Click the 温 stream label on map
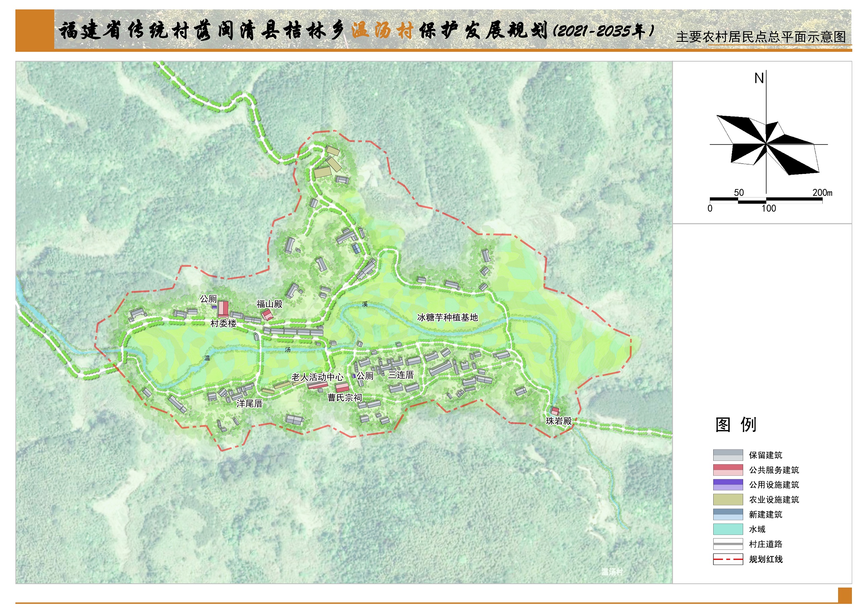Screen dimensions: 868x614 [x=207, y=357]
